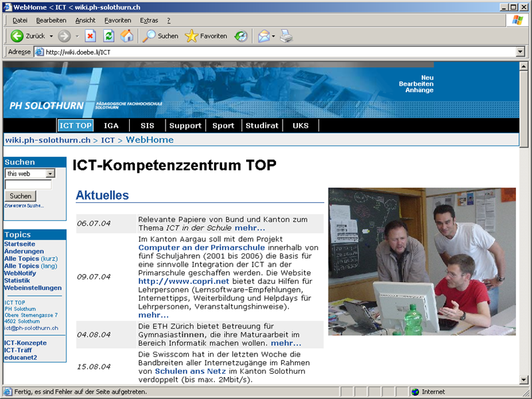Click the page's vertical scrollbar down arrow
532x399 pixels.
click(x=524, y=380)
